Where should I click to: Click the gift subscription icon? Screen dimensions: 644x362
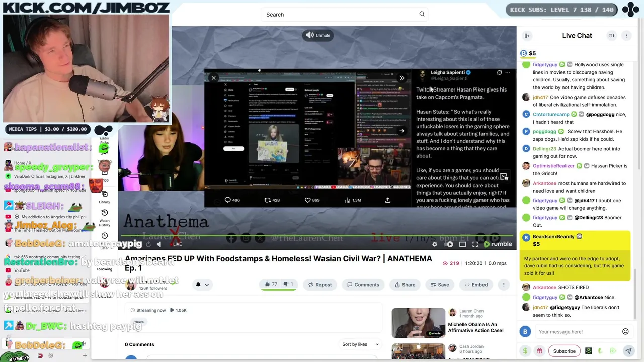point(539,351)
